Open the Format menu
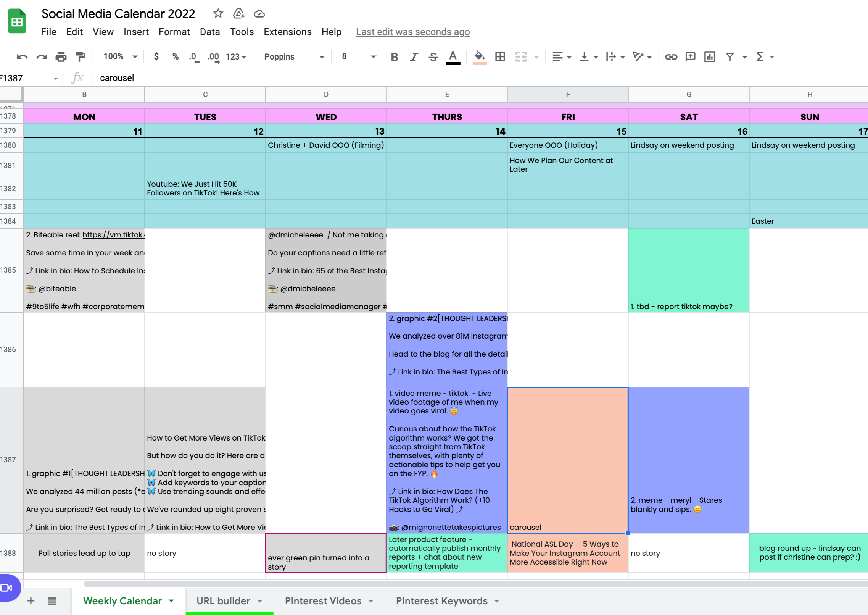The height and width of the screenshot is (615, 868). point(173,31)
